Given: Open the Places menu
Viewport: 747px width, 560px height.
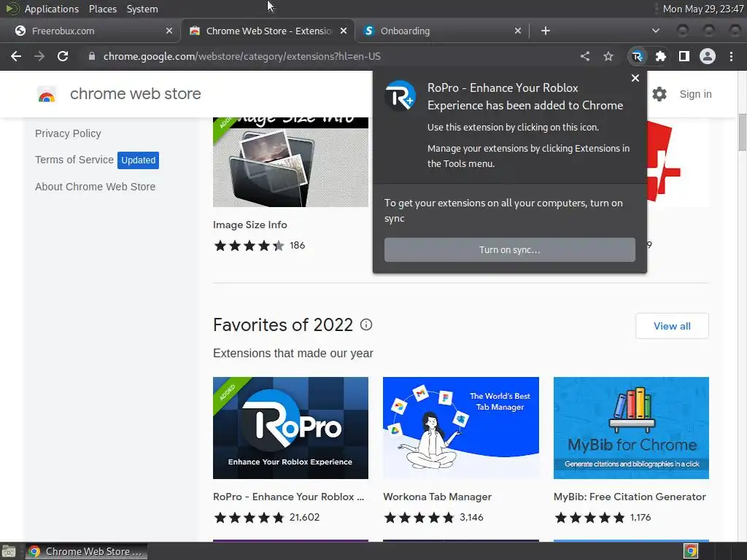Looking at the screenshot, I should (102, 9).
